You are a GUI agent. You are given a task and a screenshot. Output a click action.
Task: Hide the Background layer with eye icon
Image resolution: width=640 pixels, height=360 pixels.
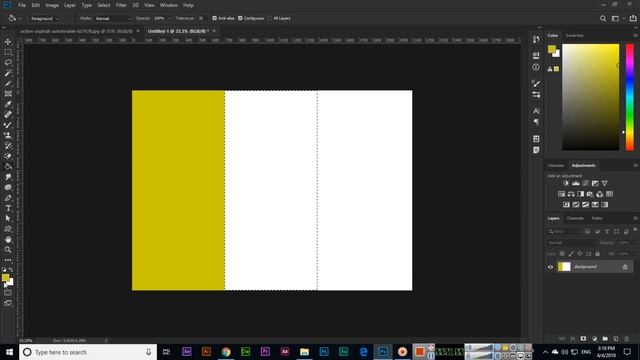point(550,267)
